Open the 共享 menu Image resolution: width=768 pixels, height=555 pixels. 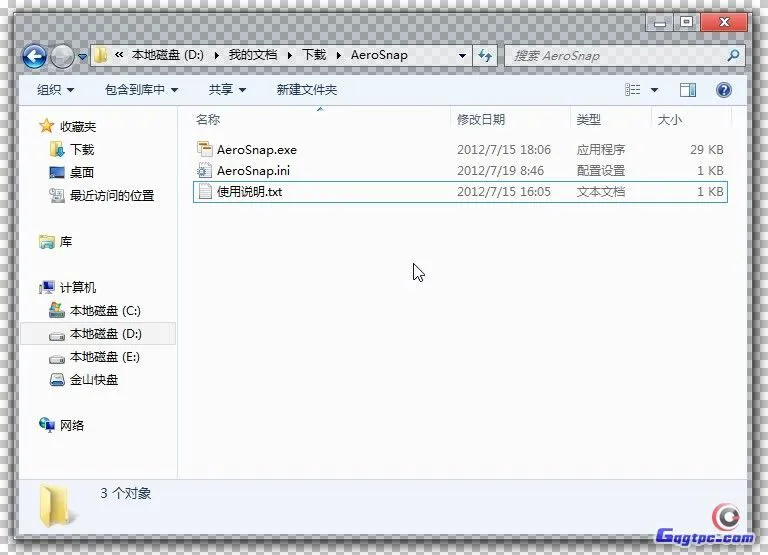coord(227,90)
